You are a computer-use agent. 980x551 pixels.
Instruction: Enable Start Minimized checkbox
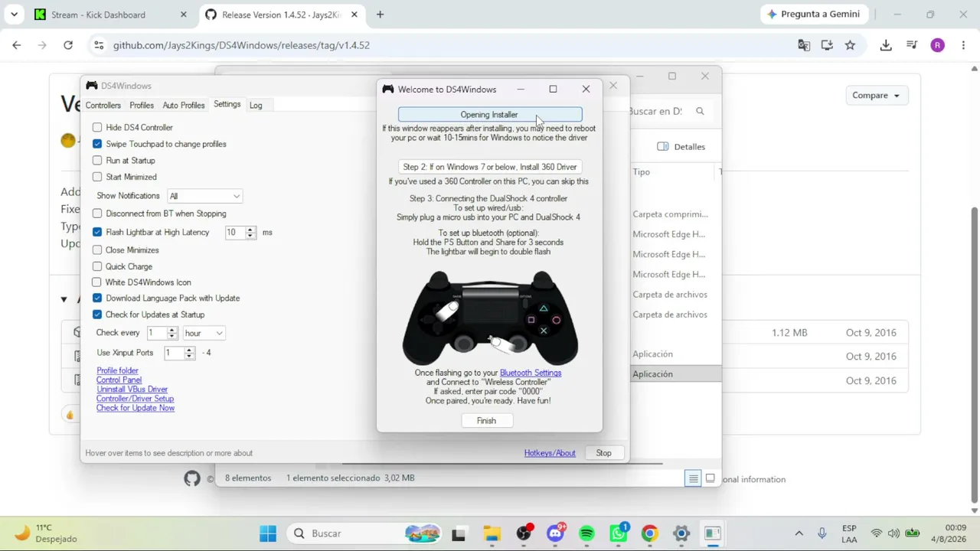tap(97, 177)
